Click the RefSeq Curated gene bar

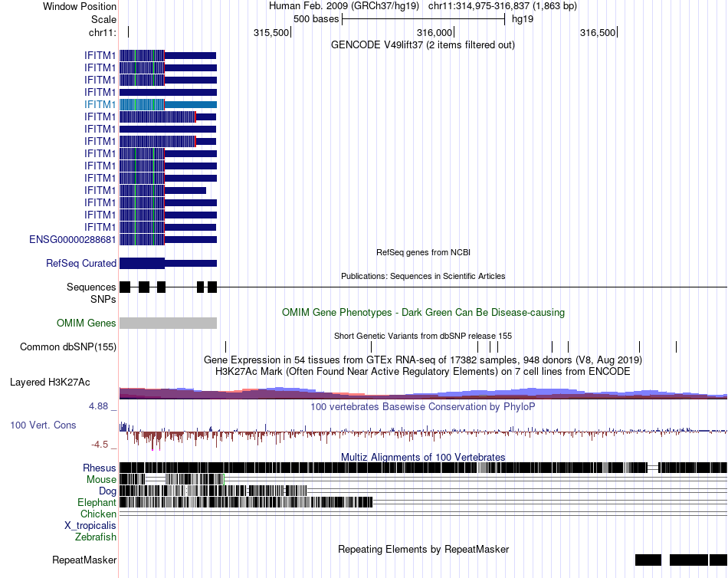168,263
